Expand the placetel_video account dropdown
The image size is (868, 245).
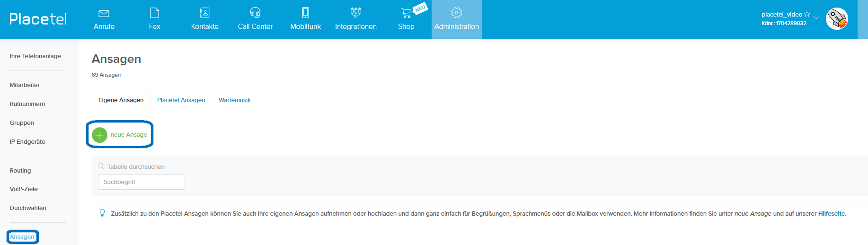click(x=816, y=17)
